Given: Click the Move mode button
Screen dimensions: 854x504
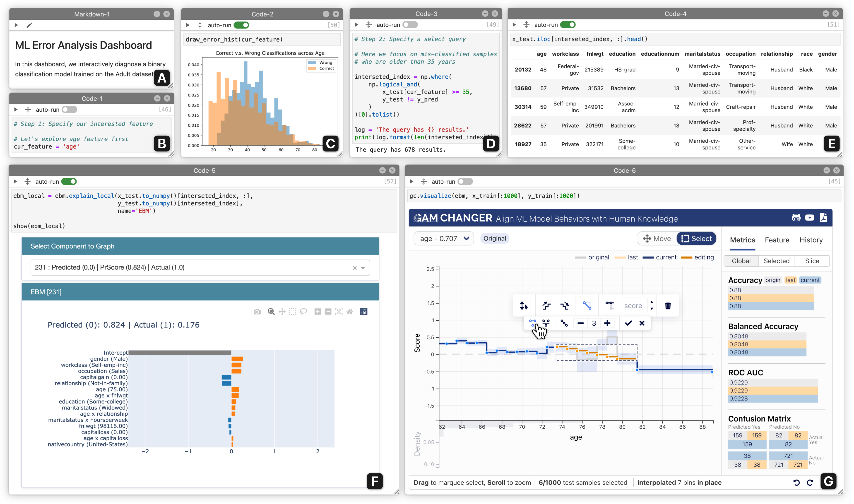Looking at the screenshot, I should (x=657, y=238).
